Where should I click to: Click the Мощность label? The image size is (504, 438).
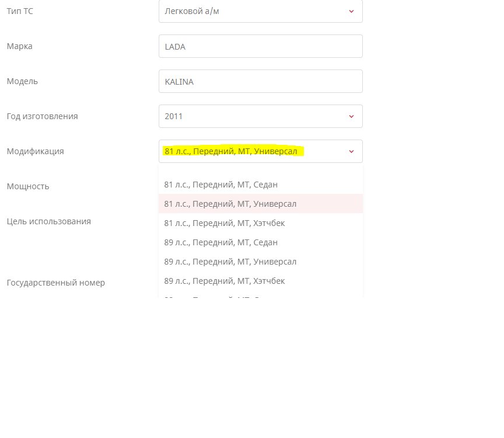point(28,186)
